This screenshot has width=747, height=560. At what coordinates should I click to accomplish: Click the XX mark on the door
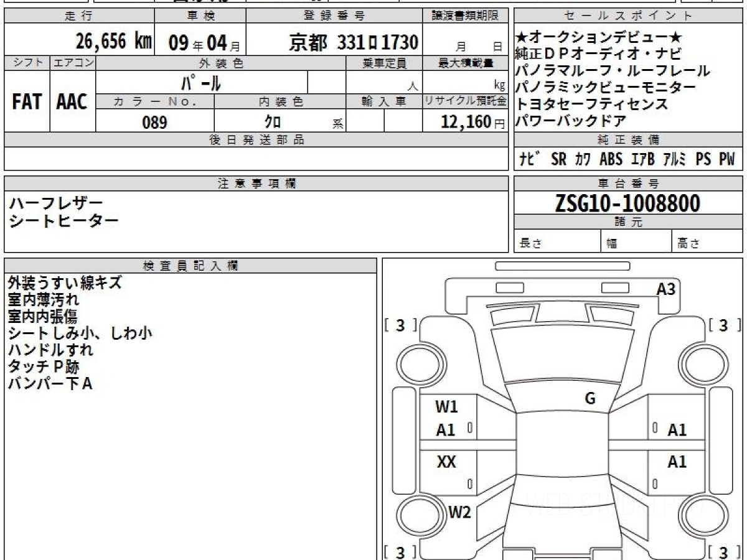click(446, 462)
